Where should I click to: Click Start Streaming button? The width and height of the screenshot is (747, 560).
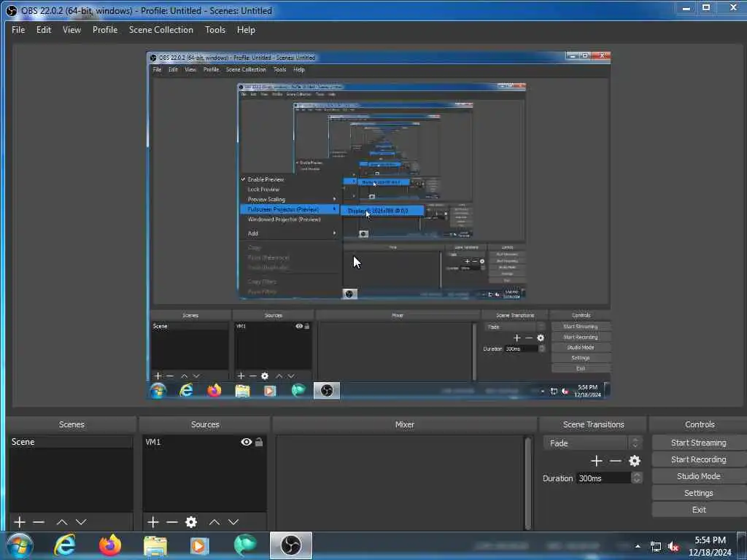[x=698, y=443]
